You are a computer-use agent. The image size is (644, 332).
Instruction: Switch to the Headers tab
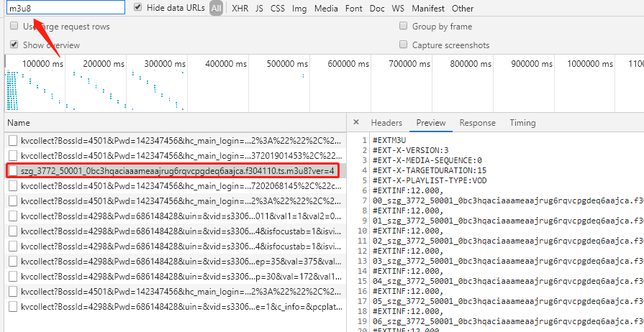point(386,123)
